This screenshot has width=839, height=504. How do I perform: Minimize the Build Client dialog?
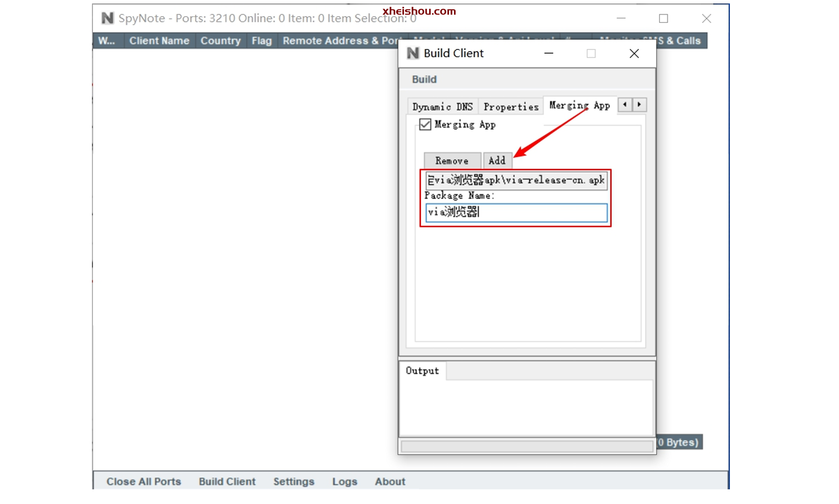[x=549, y=53]
